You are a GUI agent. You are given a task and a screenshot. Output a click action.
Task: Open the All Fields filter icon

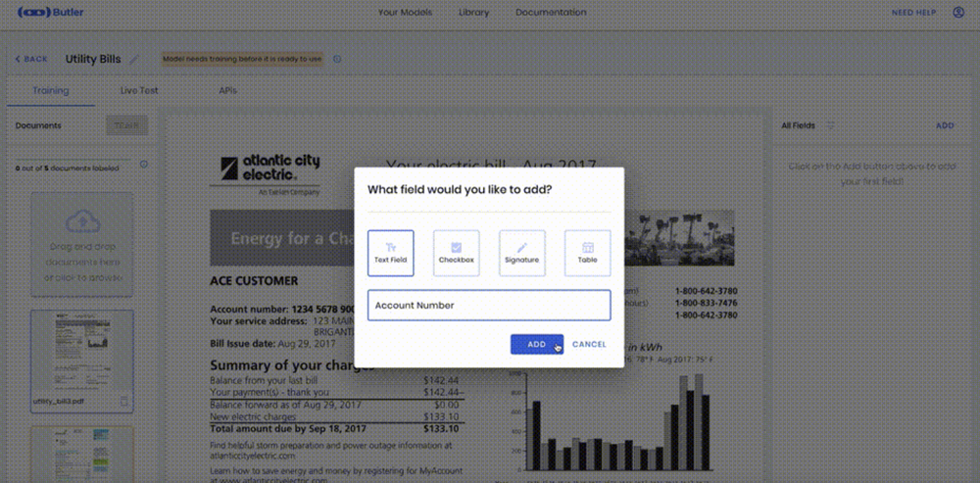point(831,125)
